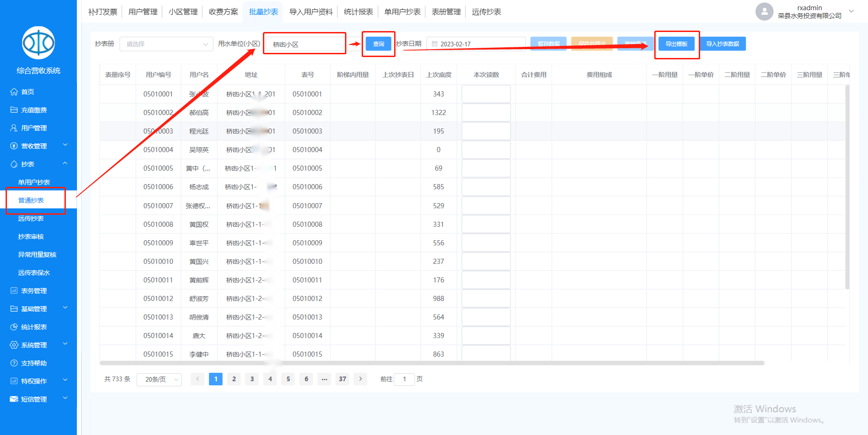This screenshot has width=868, height=435.
Task: Switch to the 收费方案 tab
Action: click(223, 12)
